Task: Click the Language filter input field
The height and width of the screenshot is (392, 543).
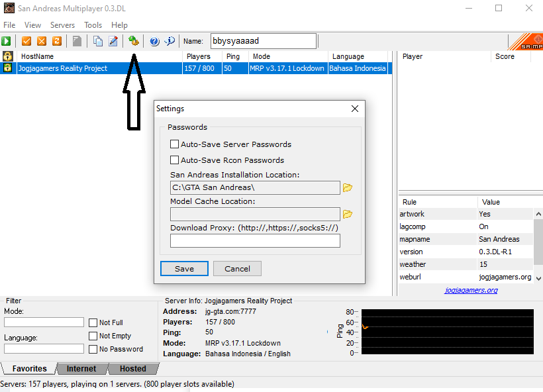Action: pyautogui.click(x=44, y=348)
